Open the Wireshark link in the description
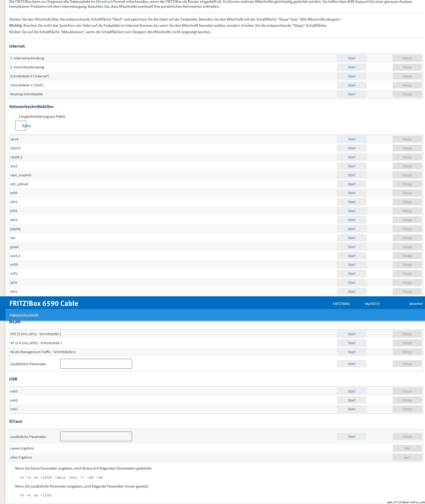This screenshot has width=425, height=504. [x=104, y=2]
